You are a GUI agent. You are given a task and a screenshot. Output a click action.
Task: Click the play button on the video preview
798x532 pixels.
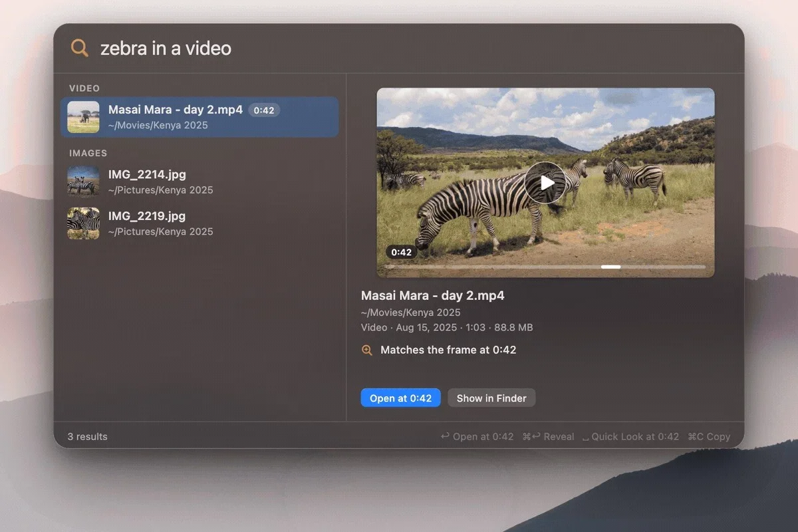(x=545, y=183)
